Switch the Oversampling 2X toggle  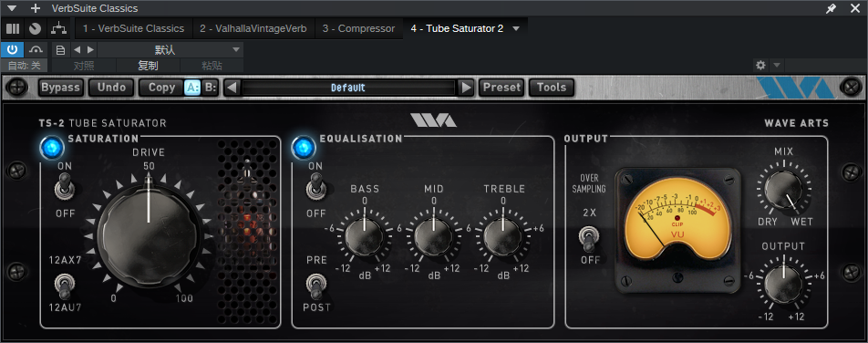click(589, 238)
